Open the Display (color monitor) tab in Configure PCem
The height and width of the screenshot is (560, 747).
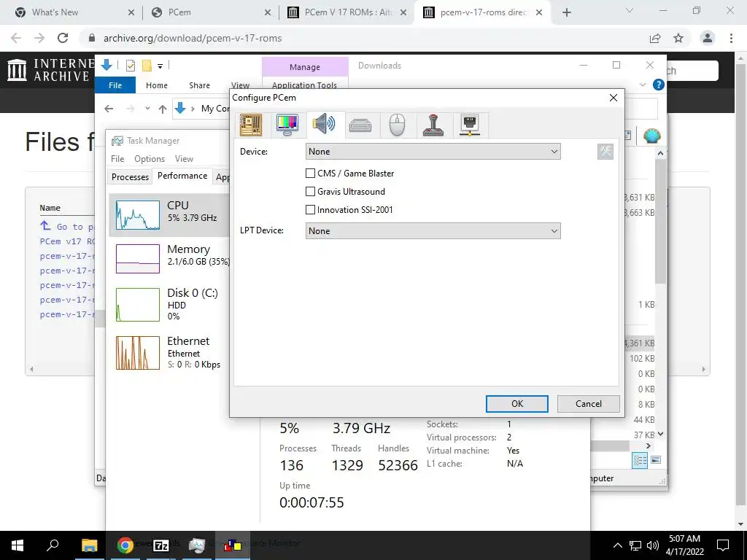(x=287, y=125)
